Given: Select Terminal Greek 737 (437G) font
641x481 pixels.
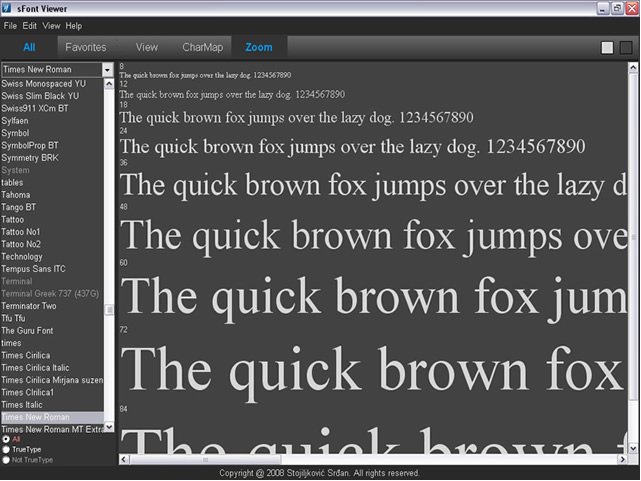Looking at the screenshot, I should coord(52,293).
